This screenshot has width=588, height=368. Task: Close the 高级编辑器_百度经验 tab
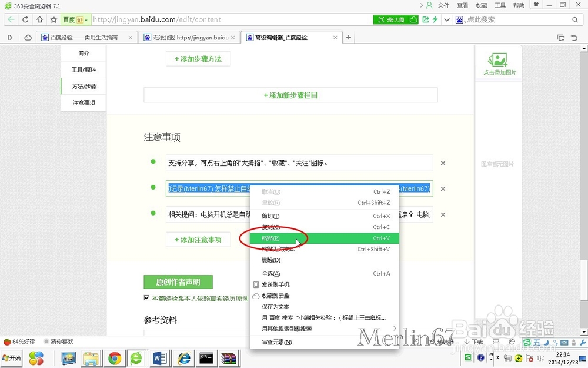click(x=335, y=38)
